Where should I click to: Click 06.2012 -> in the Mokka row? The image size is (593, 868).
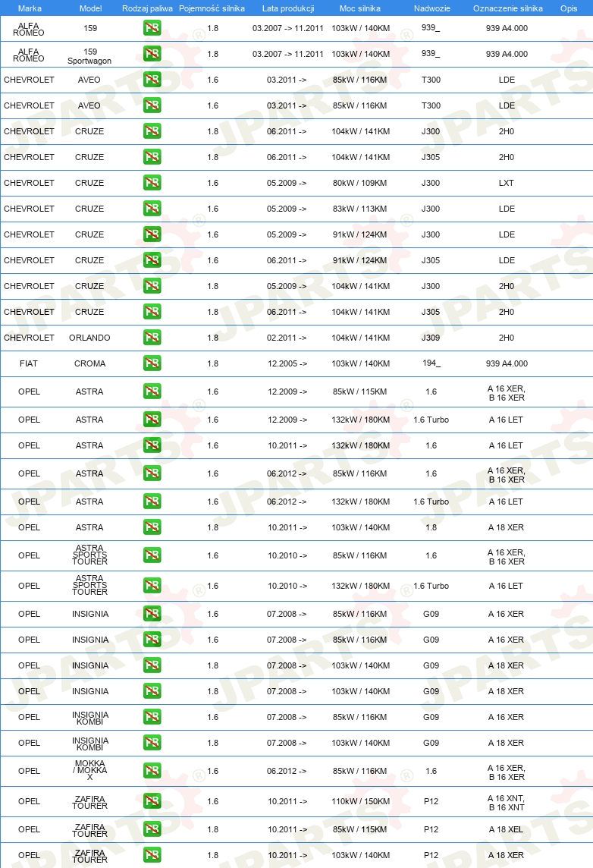click(287, 771)
